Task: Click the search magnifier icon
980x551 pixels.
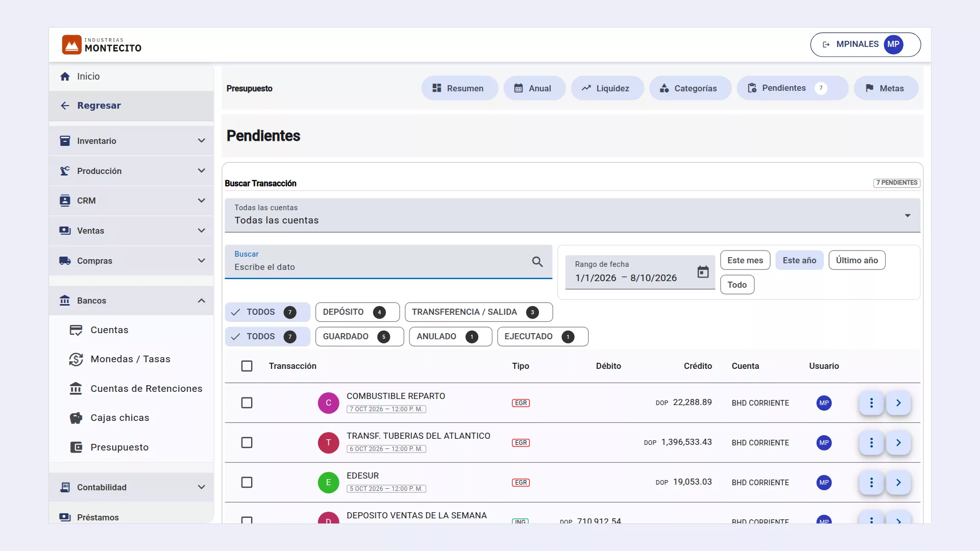Action: pyautogui.click(x=537, y=262)
